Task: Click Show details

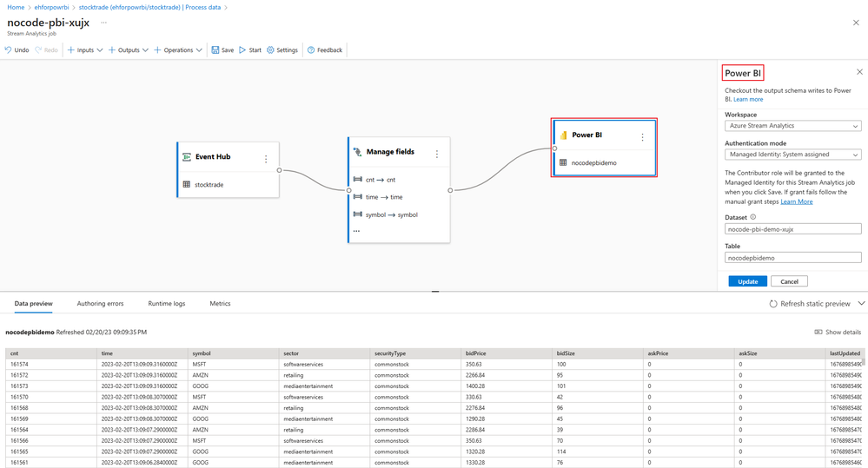Action: [x=838, y=332]
